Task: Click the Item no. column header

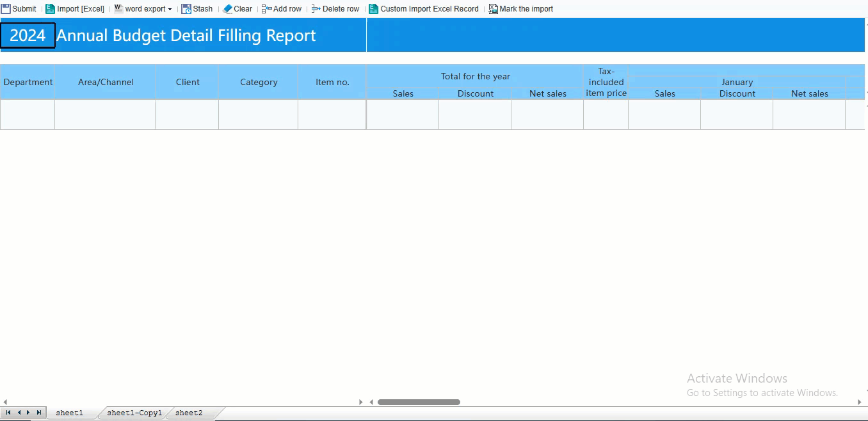Action: [x=332, y=82]
